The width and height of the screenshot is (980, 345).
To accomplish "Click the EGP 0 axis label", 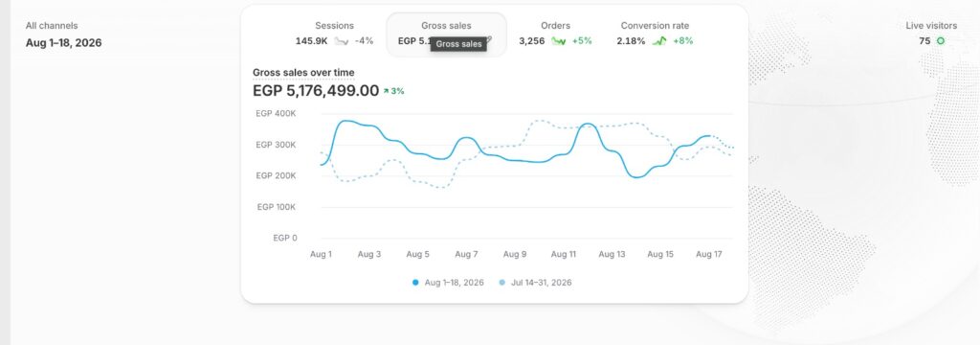I will tap(285, 238).
